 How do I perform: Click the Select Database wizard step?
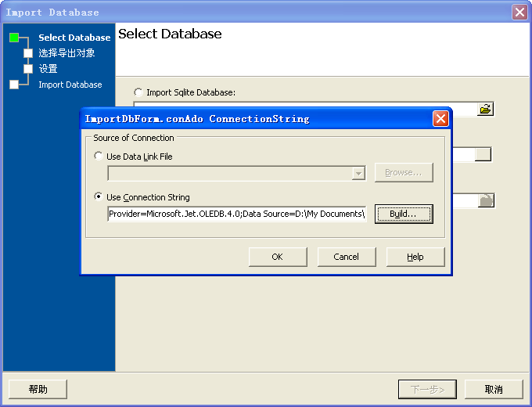[74, 38]
